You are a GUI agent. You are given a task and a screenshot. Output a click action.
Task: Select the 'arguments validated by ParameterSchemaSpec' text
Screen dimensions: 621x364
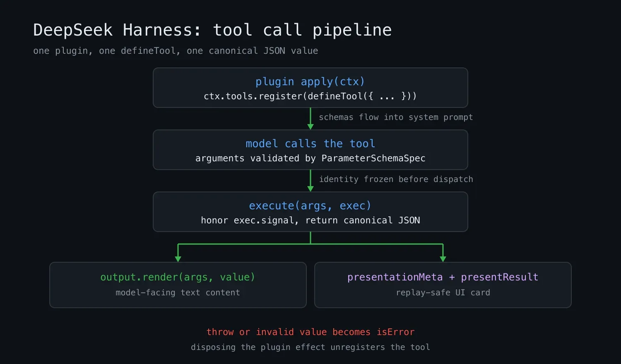pyautogui.click(x=310, y=158)
